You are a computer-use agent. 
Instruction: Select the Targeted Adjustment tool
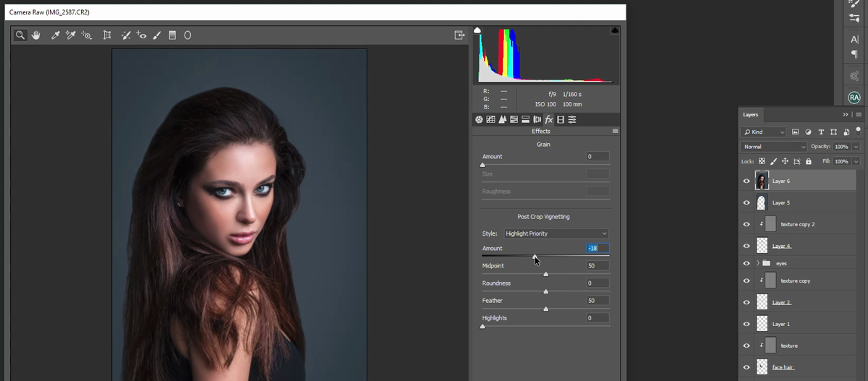(x=87, y=35)
